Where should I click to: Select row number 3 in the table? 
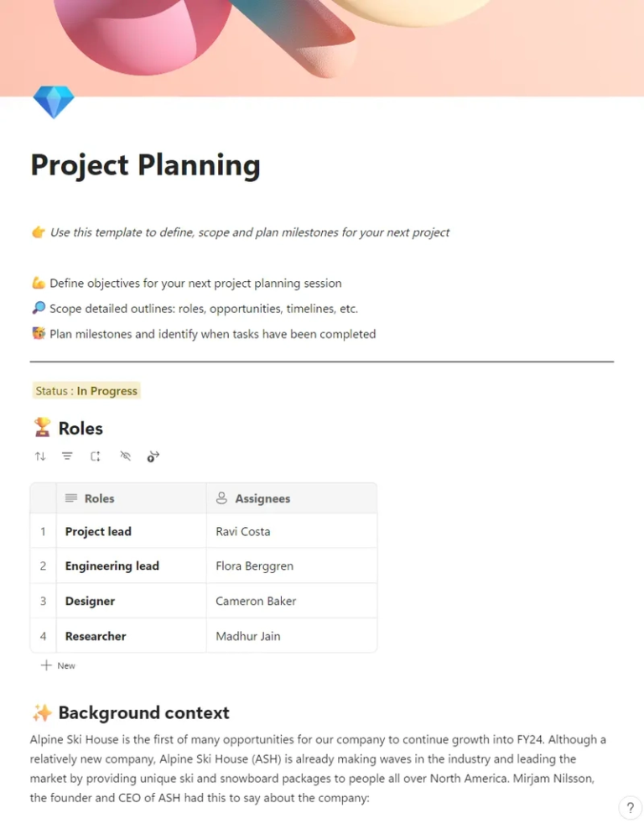point(43,601)
